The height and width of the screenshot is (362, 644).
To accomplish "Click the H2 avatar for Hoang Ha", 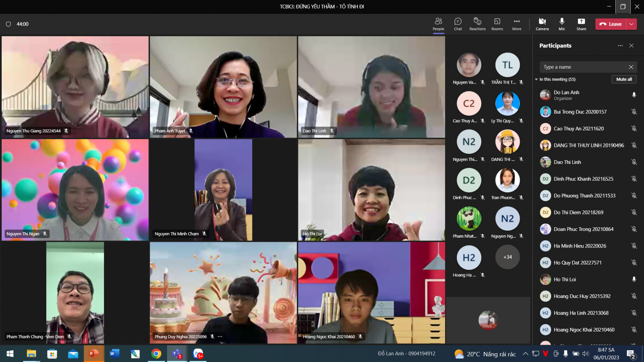I will point(469,257).
